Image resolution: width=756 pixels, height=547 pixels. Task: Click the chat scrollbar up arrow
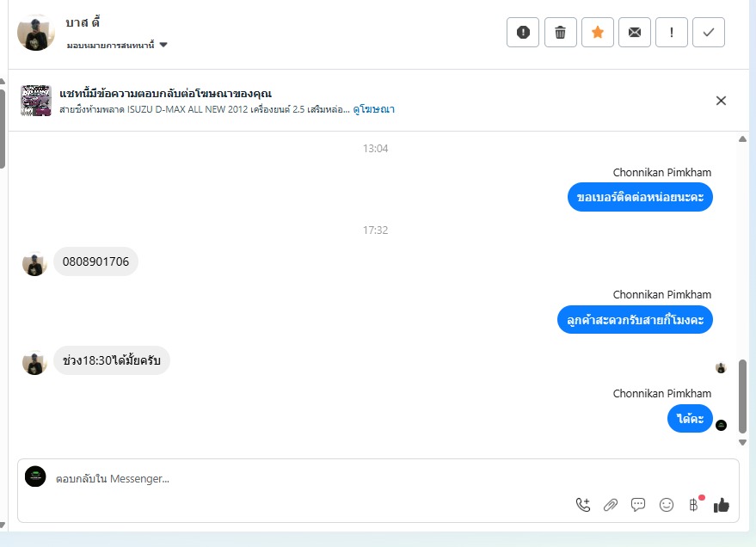click(x=742, y=139)
